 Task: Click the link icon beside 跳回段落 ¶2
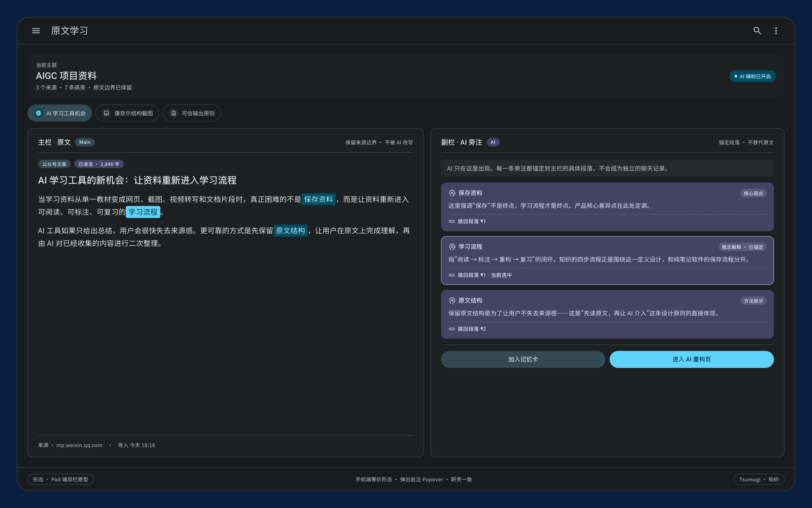click(x=452, y=329)
